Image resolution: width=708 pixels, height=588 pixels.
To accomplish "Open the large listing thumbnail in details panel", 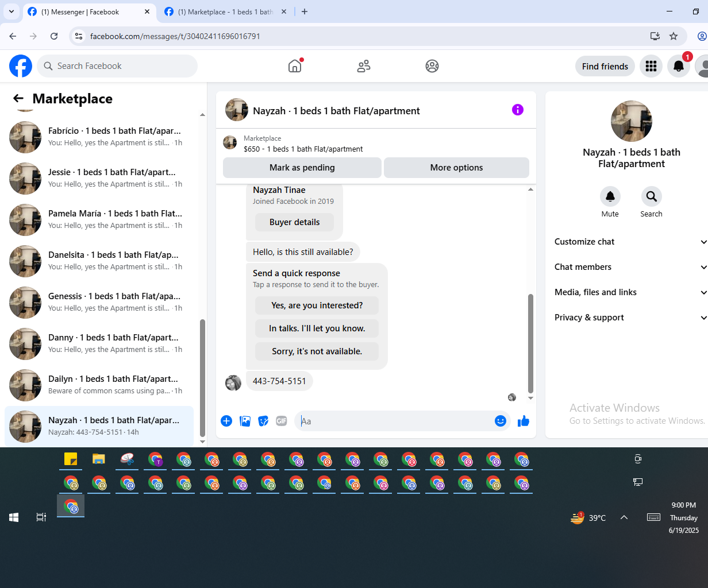I will (x=631, y=121).
